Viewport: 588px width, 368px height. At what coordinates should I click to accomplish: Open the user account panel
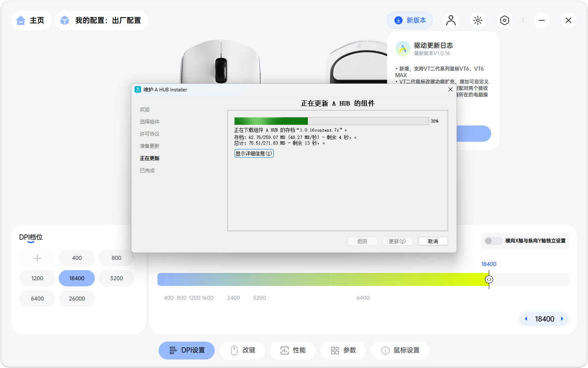(x=451, y=20)
